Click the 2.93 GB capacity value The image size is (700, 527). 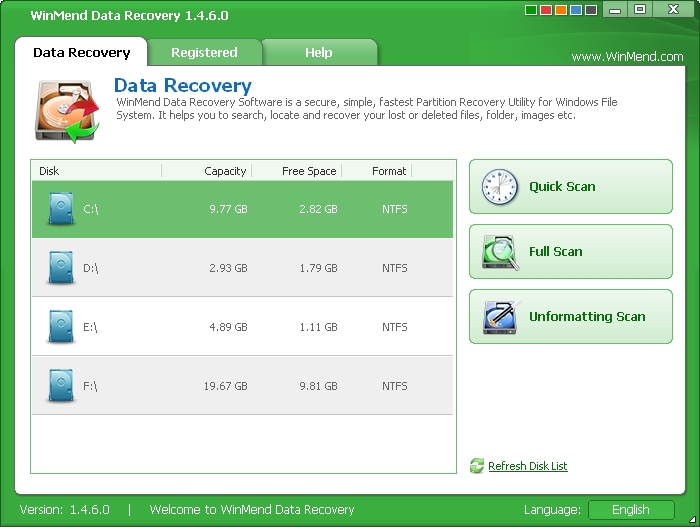point(229,268)
